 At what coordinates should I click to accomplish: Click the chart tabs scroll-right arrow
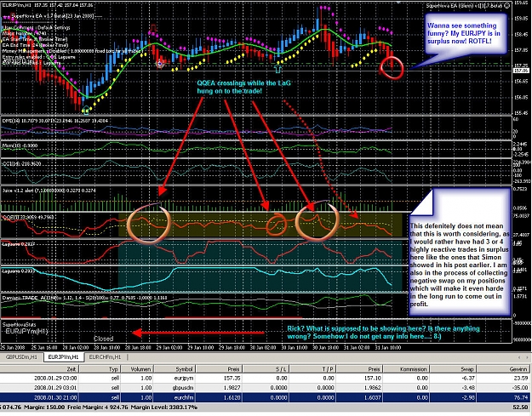coord(527,357)
